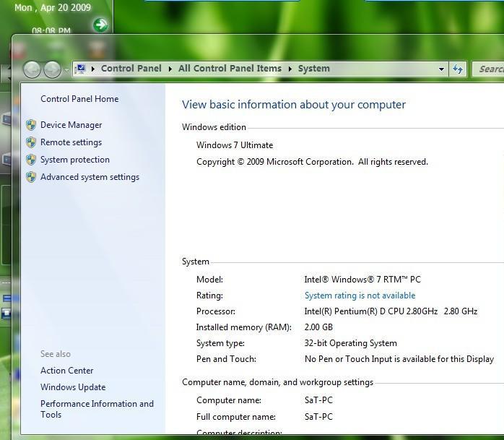This screenshot has height=440, width=504.
Task: Open Remote settings link
Action: 71,142
